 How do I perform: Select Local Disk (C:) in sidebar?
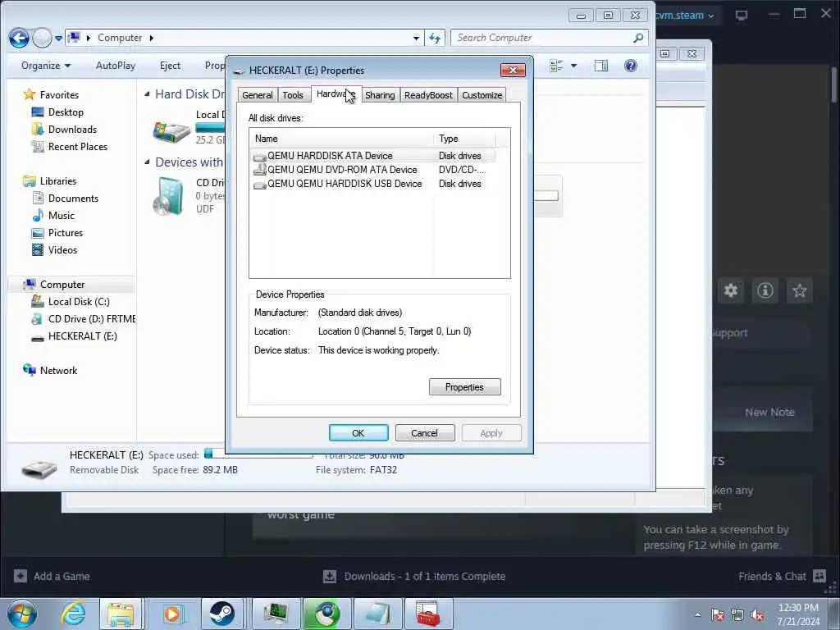pyautogui.click(x=79, y=302)
